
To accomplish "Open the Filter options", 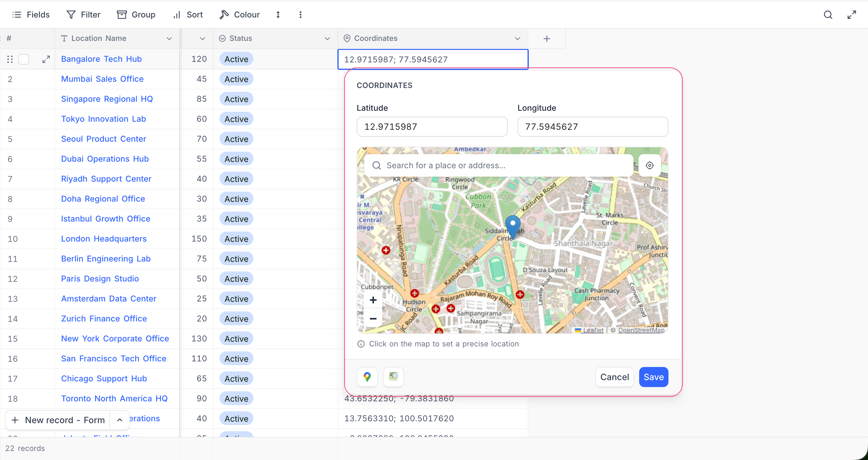I will click(83, 14).
